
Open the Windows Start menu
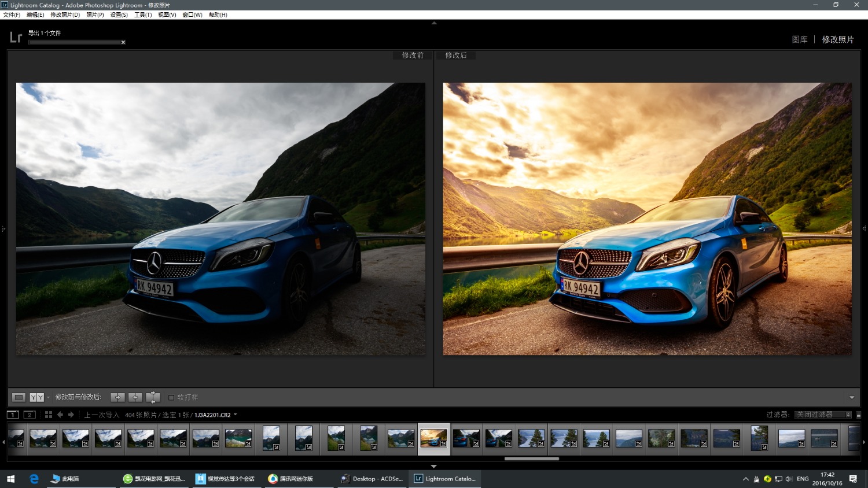point(10,479)
